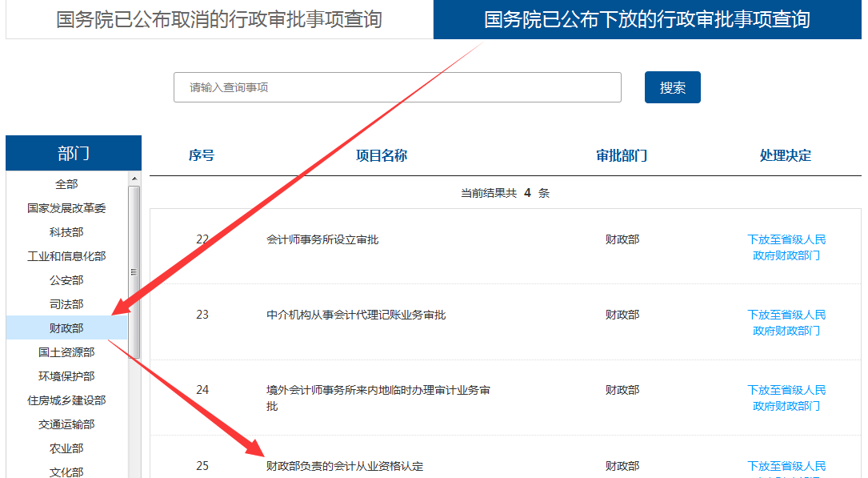Choose 国家发展改革委 from the department list
Viewport: 868px width, 478px height.
coord(66,208)
